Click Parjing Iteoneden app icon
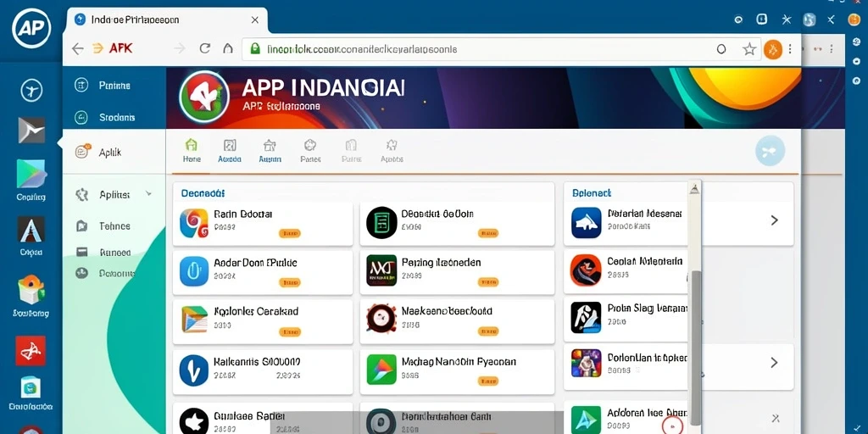 (381, 270)
